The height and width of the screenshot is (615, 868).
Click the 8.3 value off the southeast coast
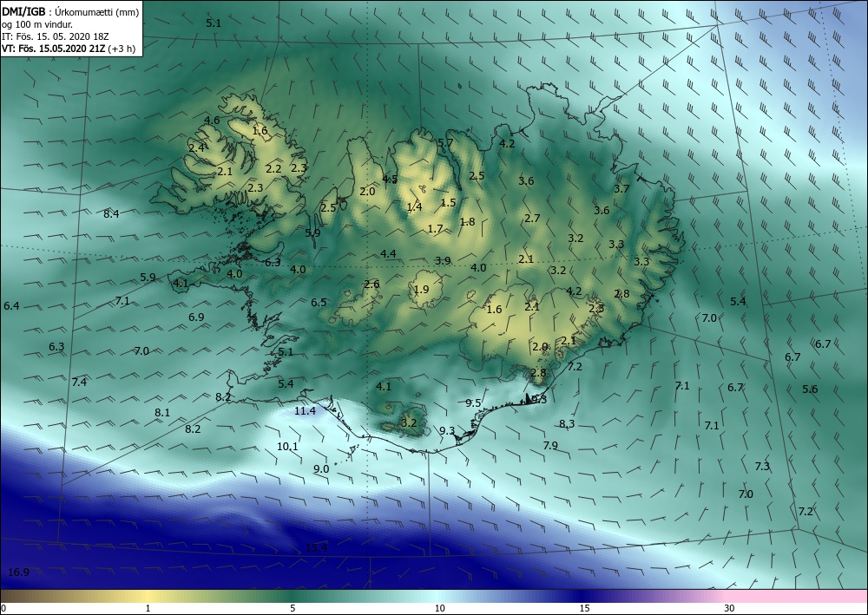[567, 423]
